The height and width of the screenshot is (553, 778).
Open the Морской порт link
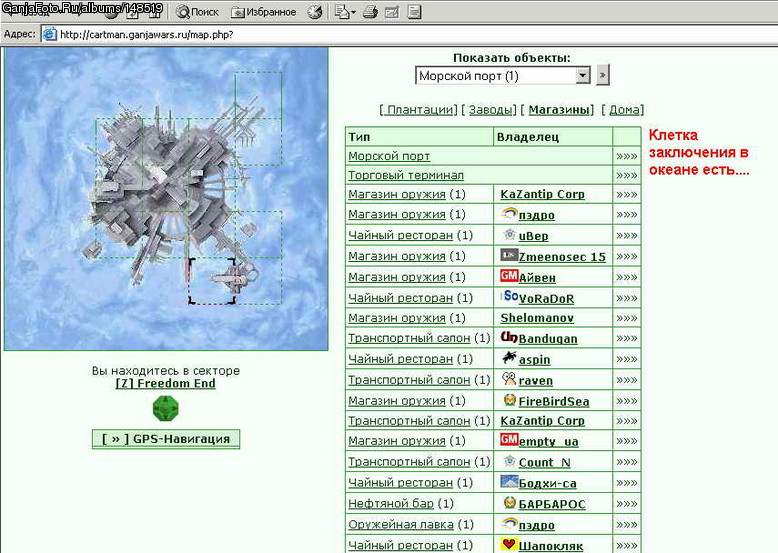pyautogui.click(x=389, y=156)
